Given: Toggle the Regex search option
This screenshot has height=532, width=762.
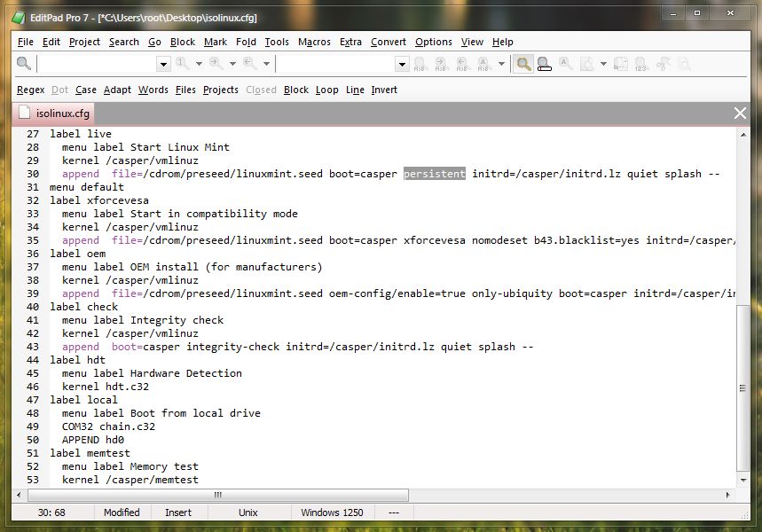Looking at the screenshot, I should point(31,90).
